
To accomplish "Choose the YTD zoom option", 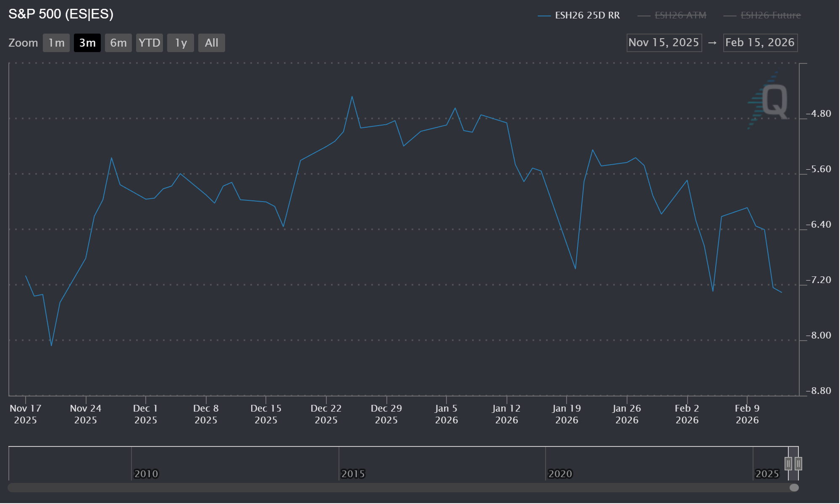I will click(x=149, y=43).
